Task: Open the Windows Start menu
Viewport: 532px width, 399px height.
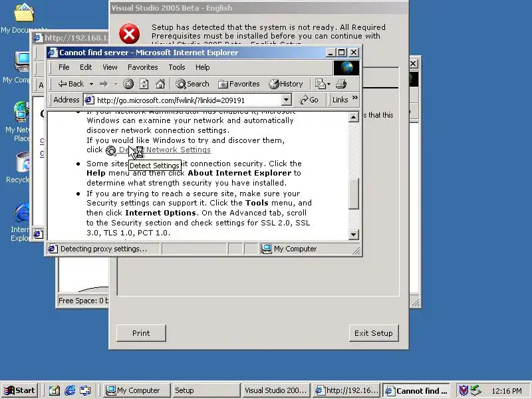Action: click(x=20, y=390)
